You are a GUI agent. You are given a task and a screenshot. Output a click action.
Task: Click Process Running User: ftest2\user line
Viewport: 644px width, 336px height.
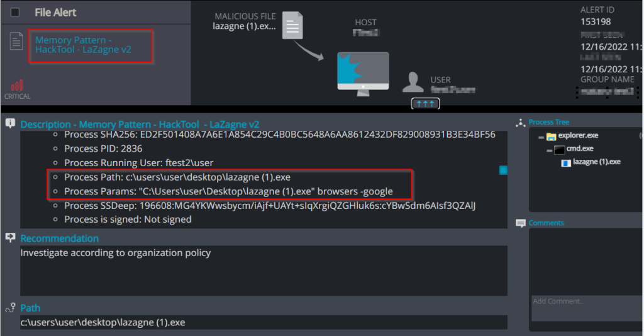click(x=139, y=163)
